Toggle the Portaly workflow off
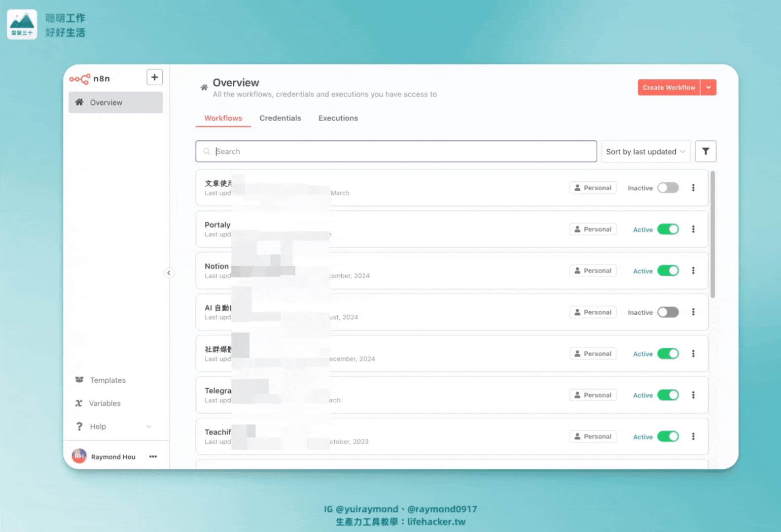The image size is (781, 532). click(x=668, y=229)
